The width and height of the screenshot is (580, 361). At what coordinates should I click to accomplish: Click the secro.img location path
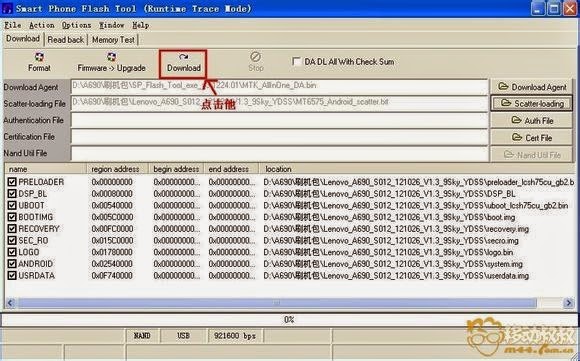pos(391,240)
